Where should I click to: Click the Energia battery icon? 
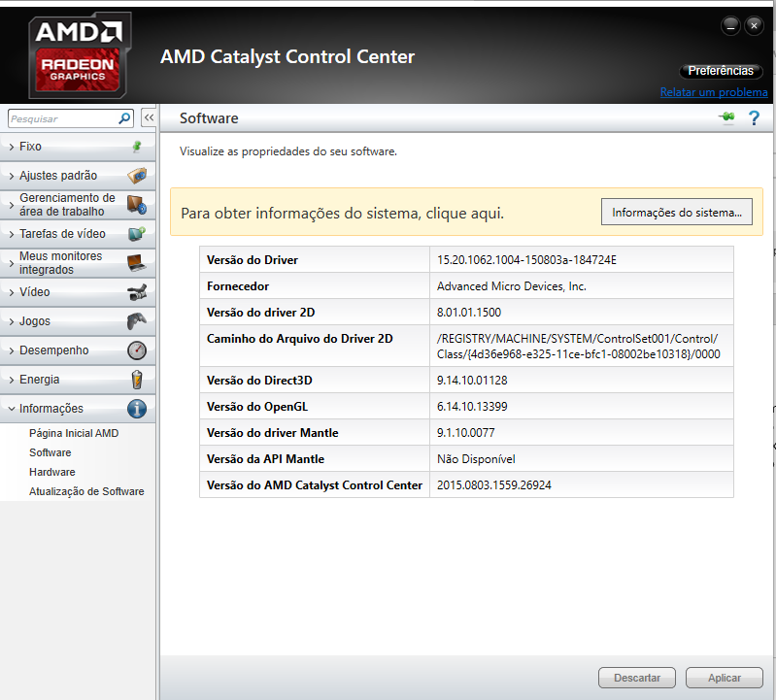tap(137, 380)
